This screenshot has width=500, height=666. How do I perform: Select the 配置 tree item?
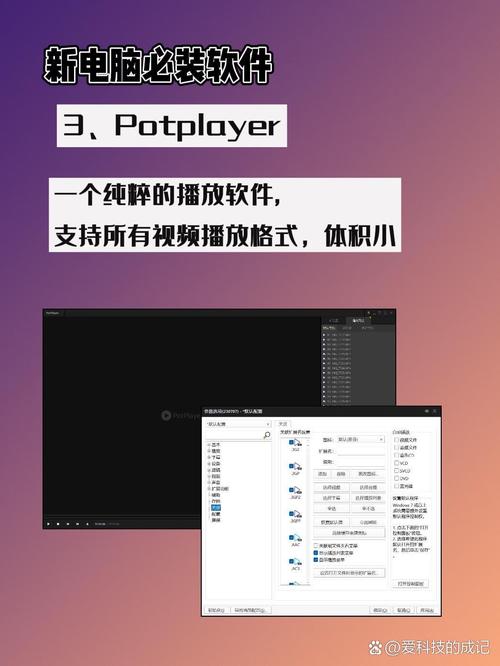point(216,514)
